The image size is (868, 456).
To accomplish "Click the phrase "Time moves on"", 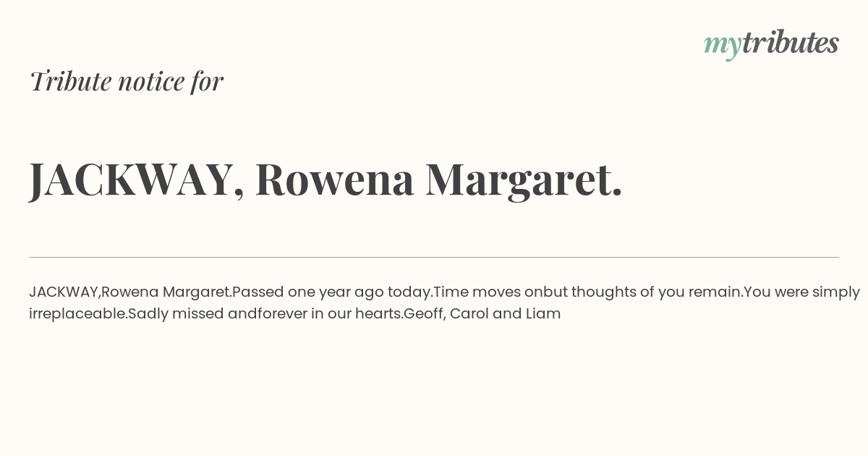I will 488,292.
